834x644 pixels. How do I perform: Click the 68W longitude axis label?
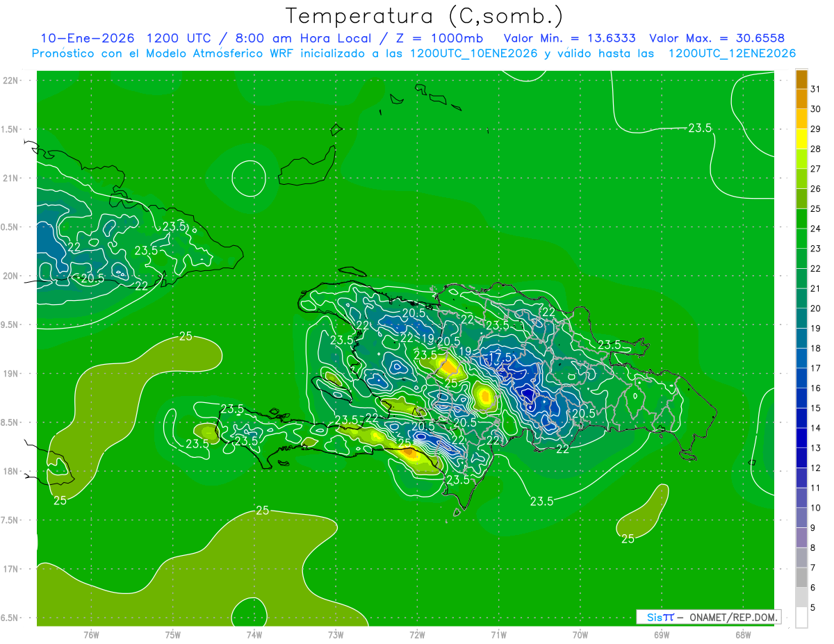tap(743, 635)
